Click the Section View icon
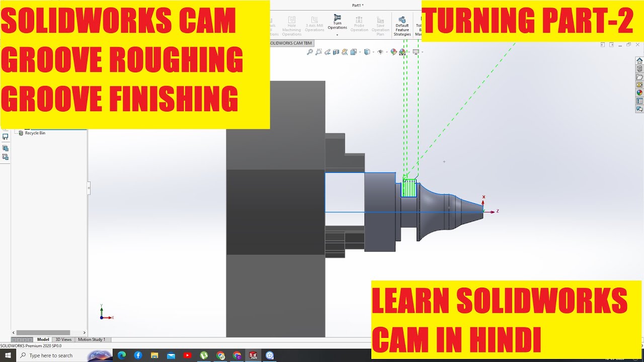The image size is (644, 362). pyautogui.click(x=336, y=52)
